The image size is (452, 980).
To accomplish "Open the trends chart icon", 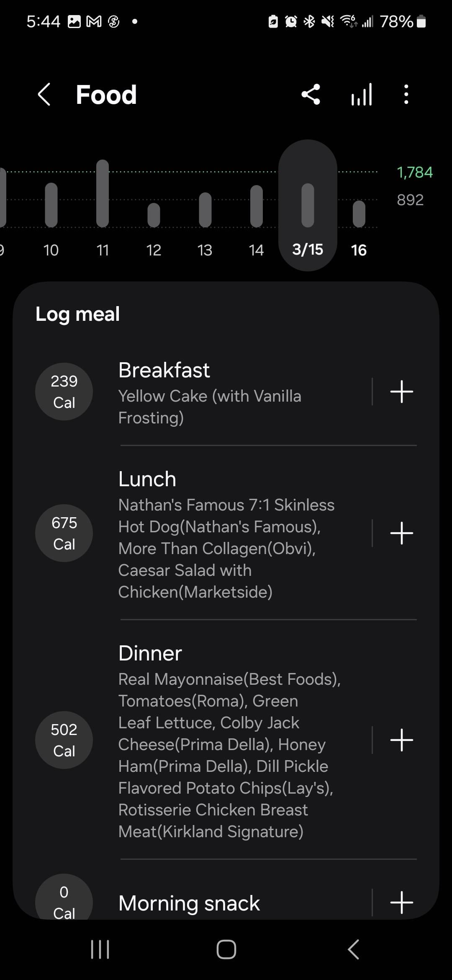I will point(361,95).
